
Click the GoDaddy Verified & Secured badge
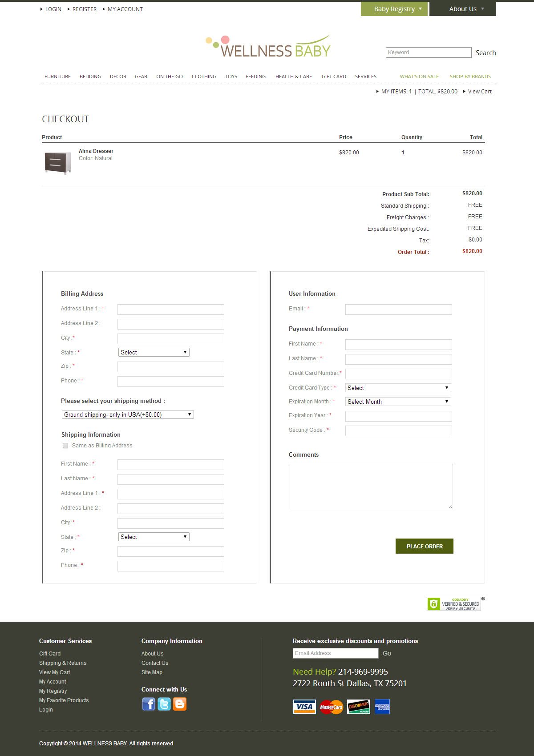pyautogui.click(x=454, y=603)
